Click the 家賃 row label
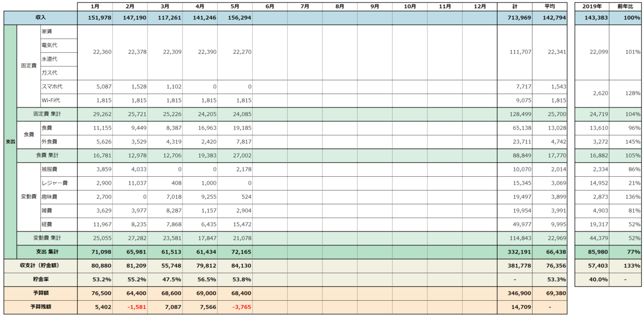 point(58,31)
